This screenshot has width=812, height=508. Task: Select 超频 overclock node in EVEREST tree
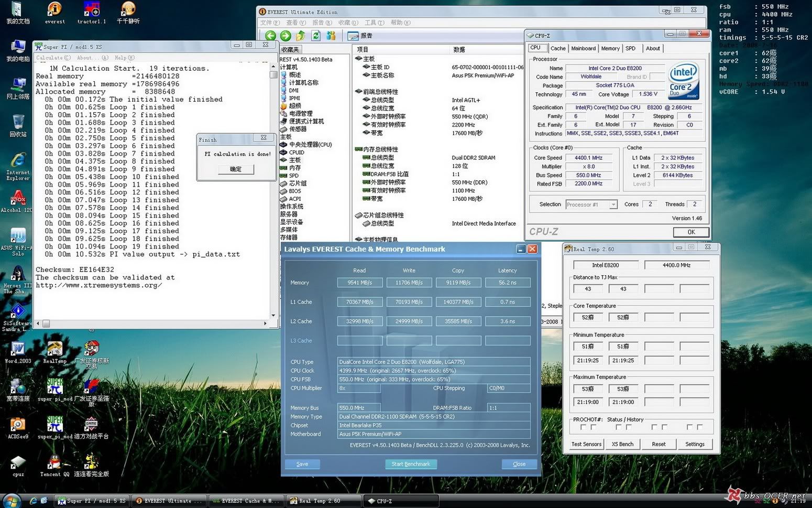click(x=295, y=105)
